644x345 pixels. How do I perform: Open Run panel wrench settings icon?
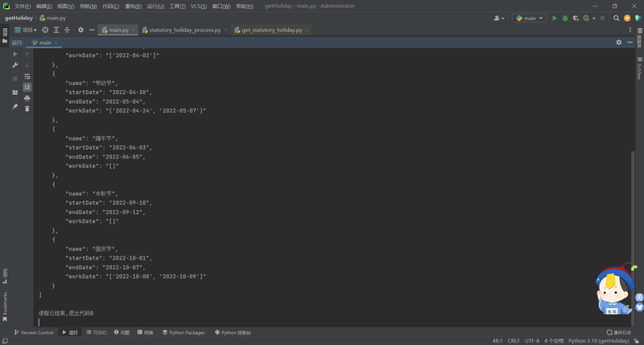15,65
